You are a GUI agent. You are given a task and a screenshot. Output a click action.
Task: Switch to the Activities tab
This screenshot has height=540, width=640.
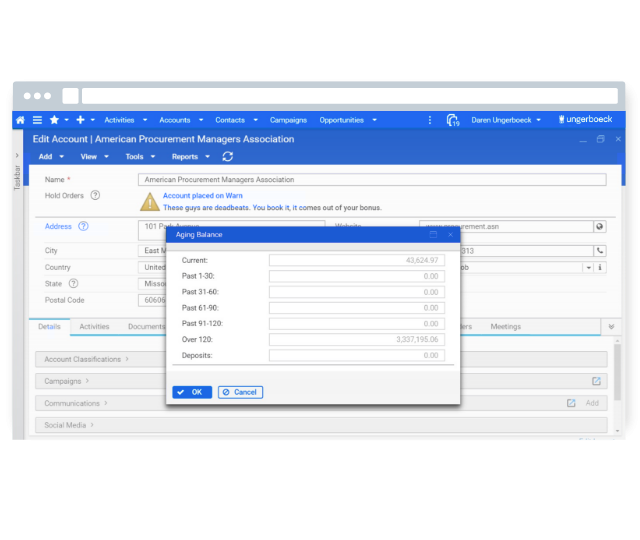coord(94,327)
